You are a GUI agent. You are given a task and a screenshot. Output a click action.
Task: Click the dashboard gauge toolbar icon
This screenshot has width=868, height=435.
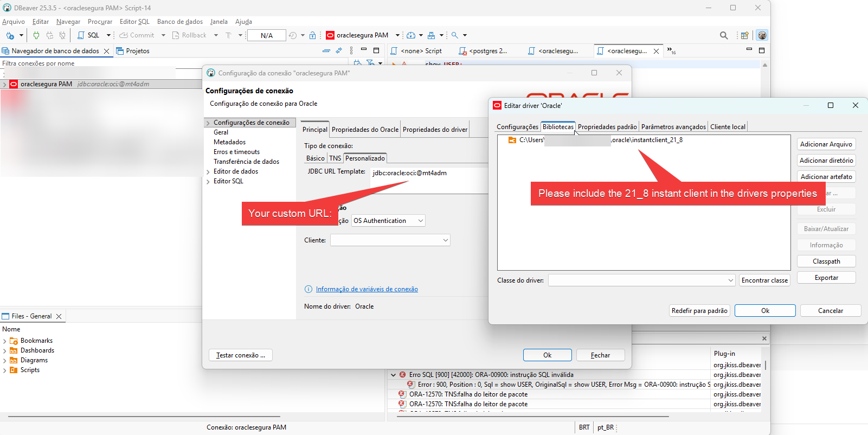tap(411, 35)
